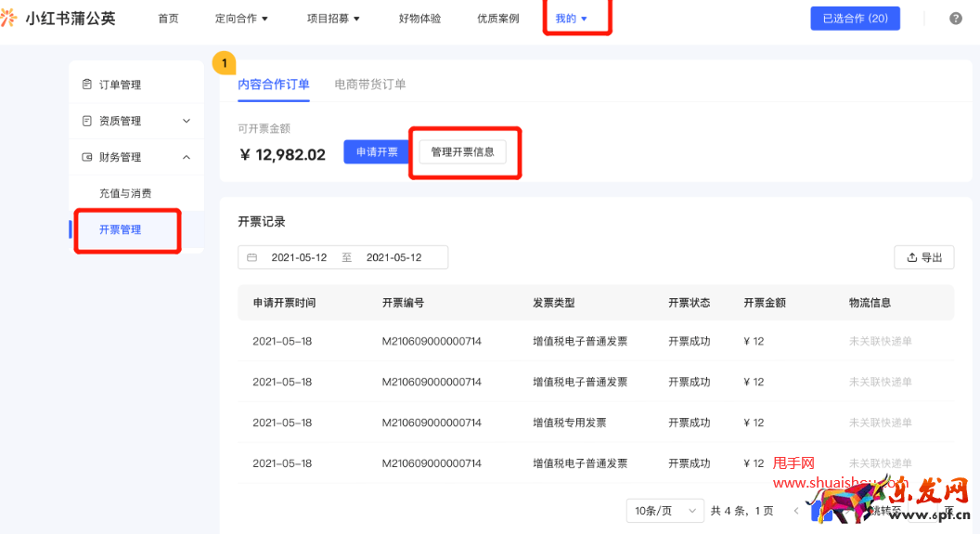Screen dimensions: 980x534
Task: Expand the 资质管理 sidebar section
Action: click(x=187, y=121)
